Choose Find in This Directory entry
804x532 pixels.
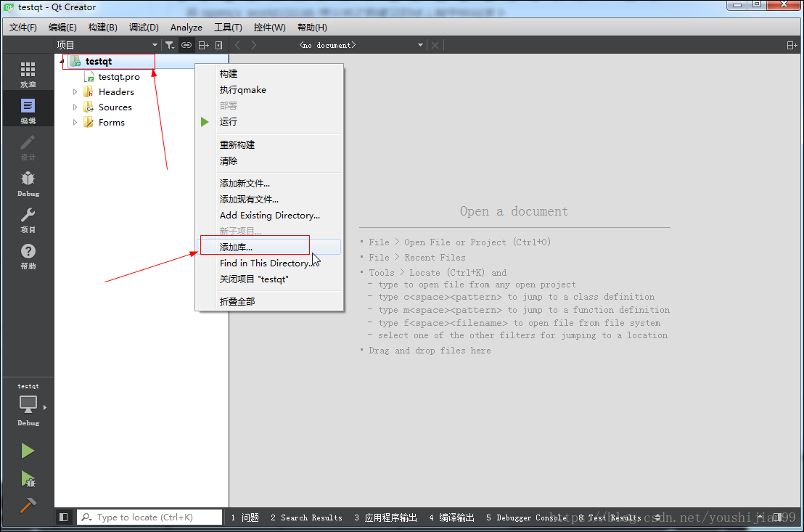click(x=270, y=263)
